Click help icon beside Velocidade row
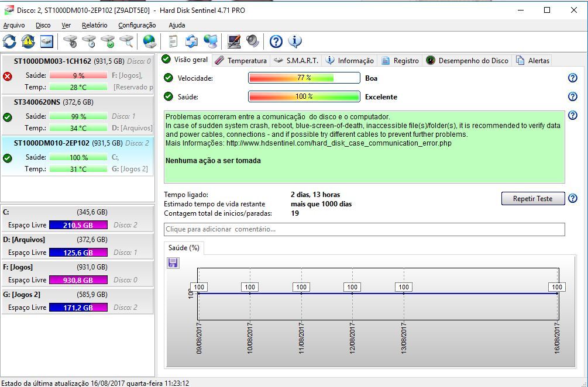 pyautogui.click(x=573, y=78)
